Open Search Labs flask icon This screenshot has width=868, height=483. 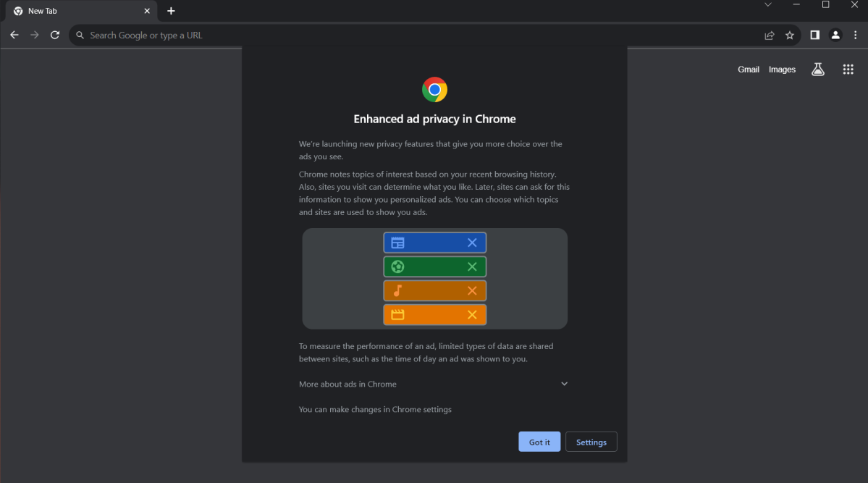[x=818, y=70]
